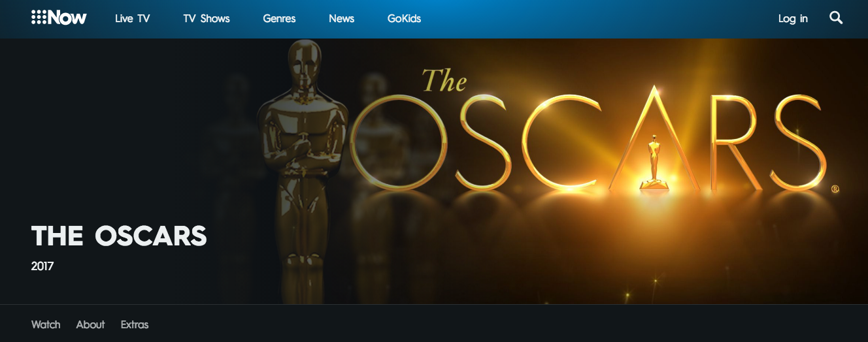Go to 9Now home logo

point(59,18)
